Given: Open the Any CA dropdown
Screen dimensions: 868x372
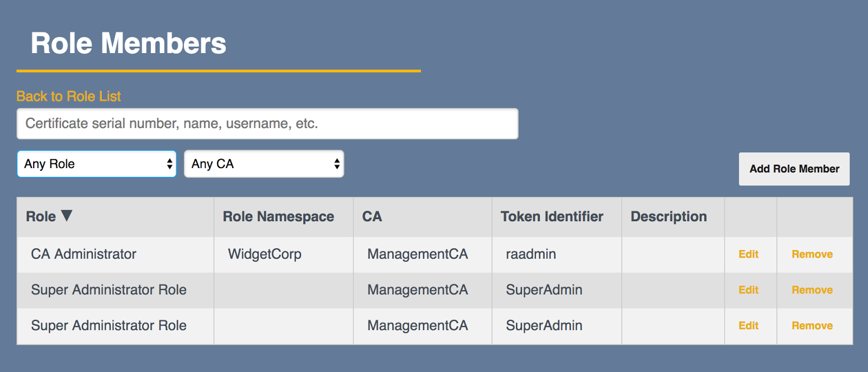Looking at the screenshot, I should click(264, 164).
